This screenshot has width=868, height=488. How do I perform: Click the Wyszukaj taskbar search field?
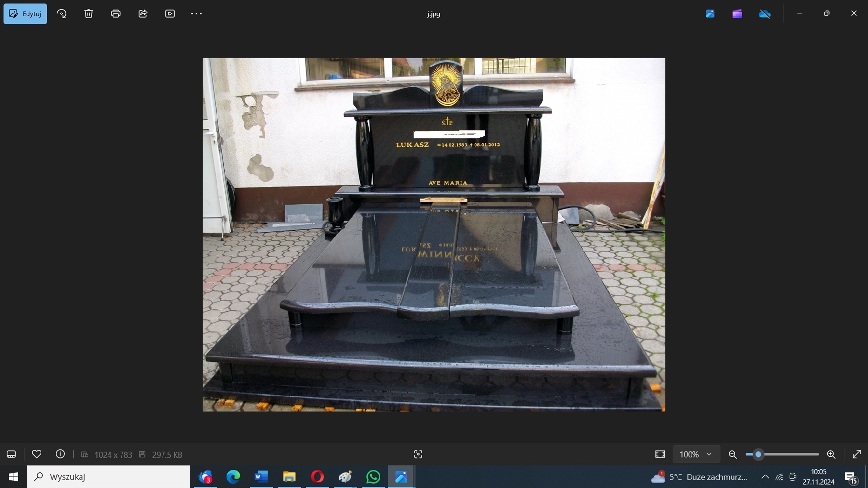tap(108, 477)
